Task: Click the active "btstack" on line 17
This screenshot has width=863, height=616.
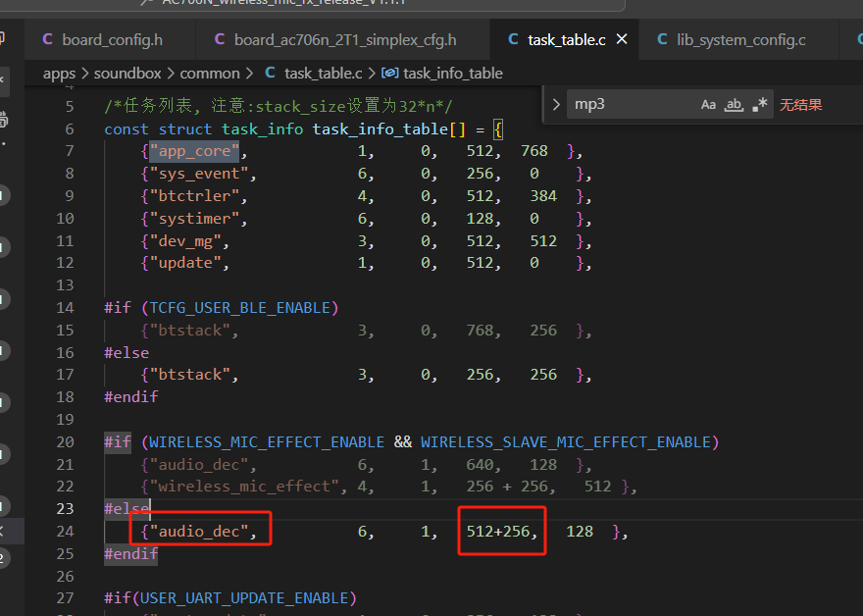Action: pos(190,375)
